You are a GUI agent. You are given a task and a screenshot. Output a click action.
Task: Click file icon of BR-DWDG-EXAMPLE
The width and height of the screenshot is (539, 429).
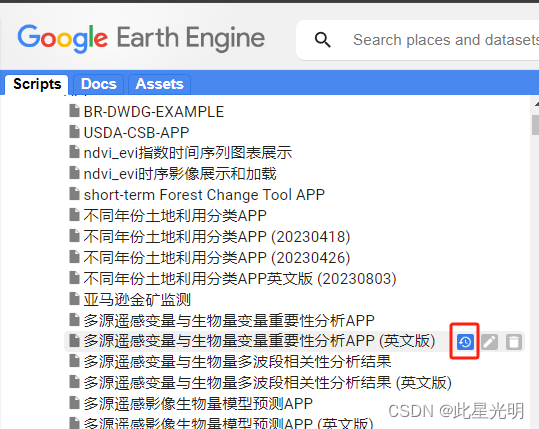click(74, 111)
